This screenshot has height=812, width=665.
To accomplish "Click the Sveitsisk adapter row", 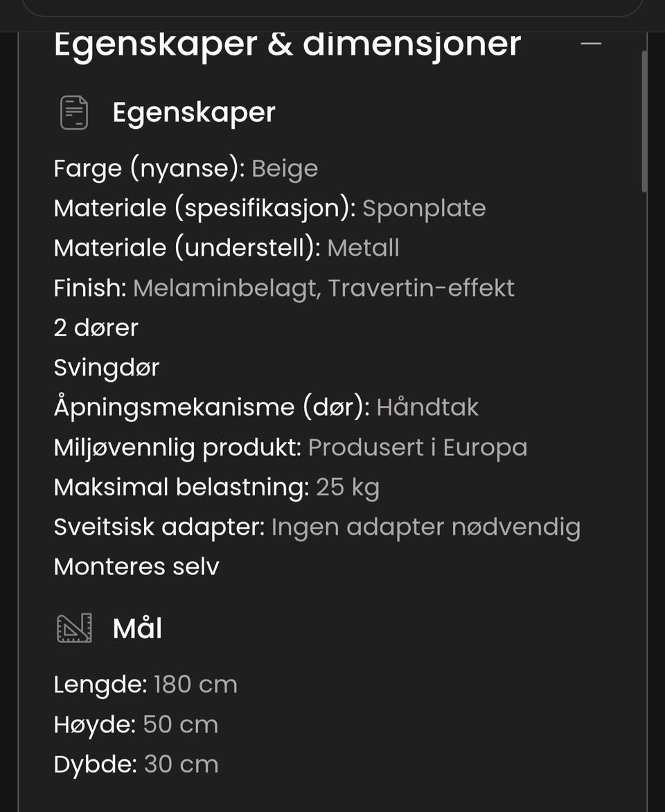I will coord(317,528).
